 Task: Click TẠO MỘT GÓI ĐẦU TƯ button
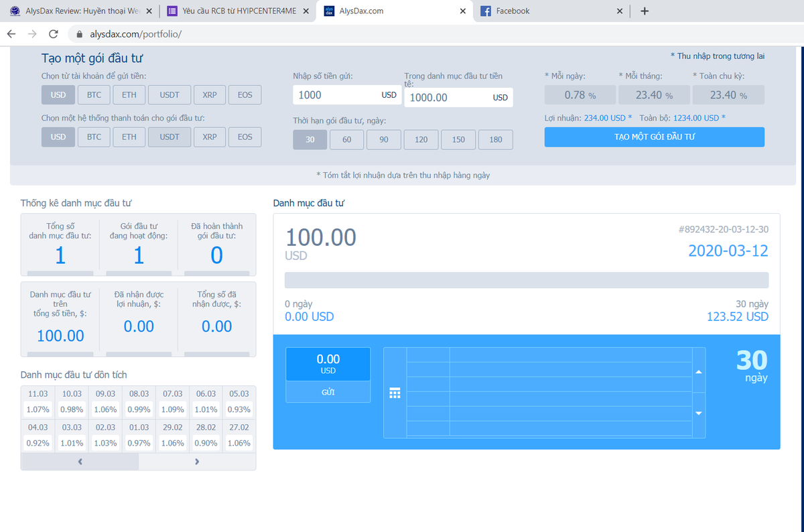(x=654, y=137)
